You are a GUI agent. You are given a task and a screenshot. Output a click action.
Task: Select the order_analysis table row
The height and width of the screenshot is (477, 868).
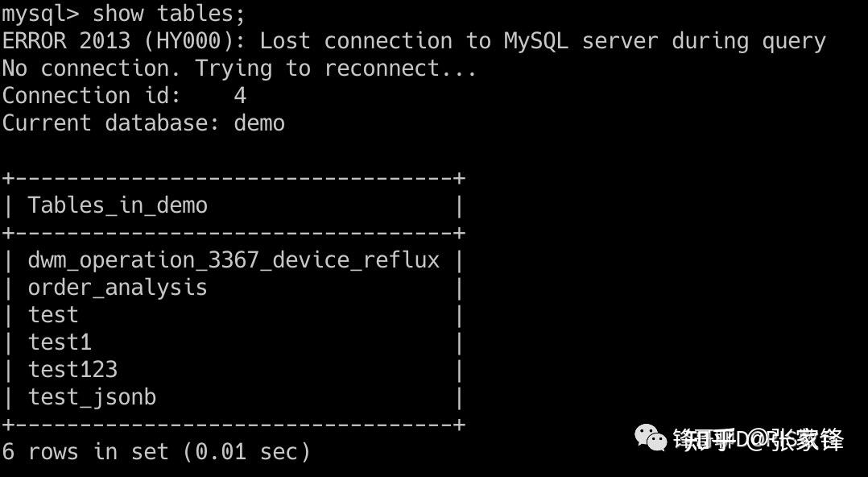coord(233,288)
